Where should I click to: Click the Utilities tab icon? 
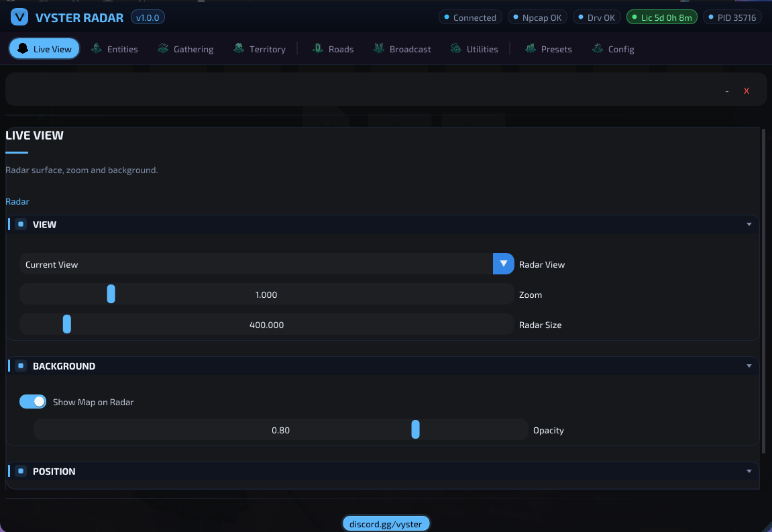[x=456, y=48]
